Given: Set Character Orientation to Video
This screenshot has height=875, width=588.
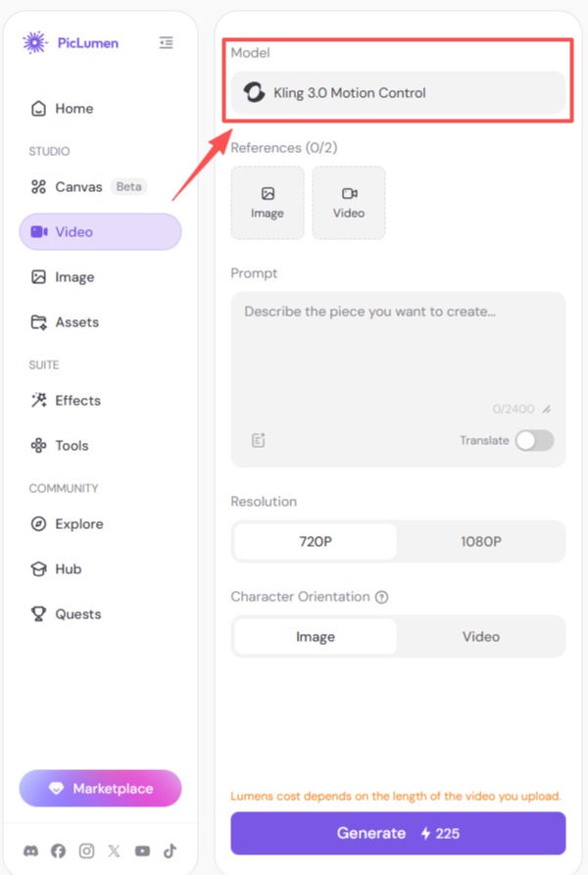Looking at the screenshot, I should [x=481, y=636].
